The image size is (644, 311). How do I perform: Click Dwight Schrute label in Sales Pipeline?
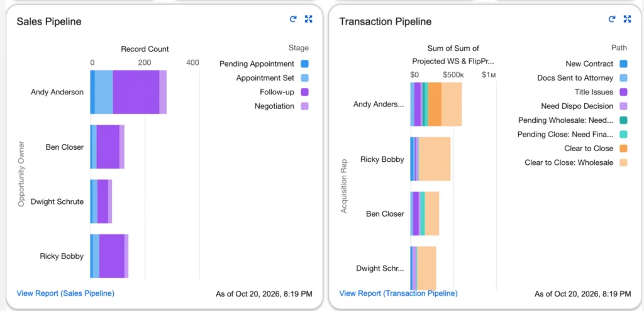[57, 201]
